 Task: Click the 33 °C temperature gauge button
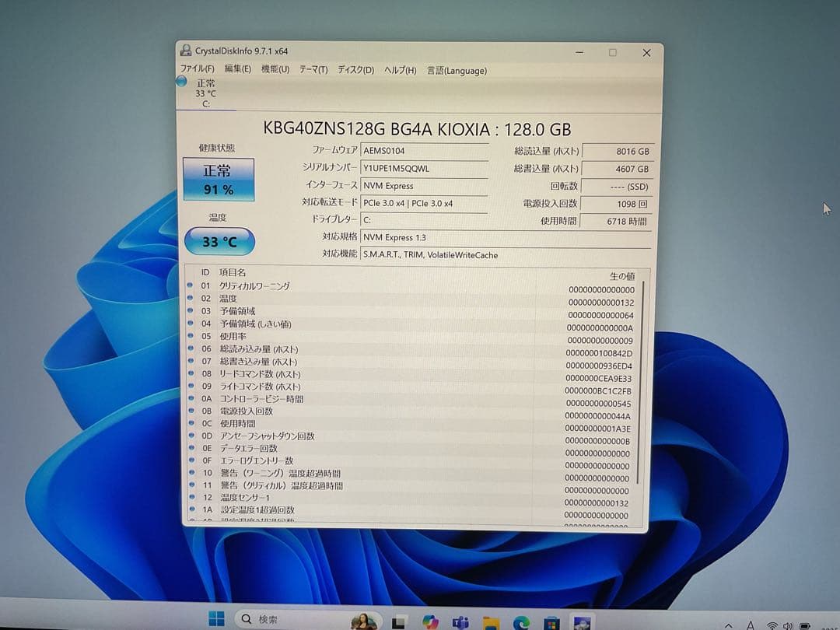click(219, 242)
